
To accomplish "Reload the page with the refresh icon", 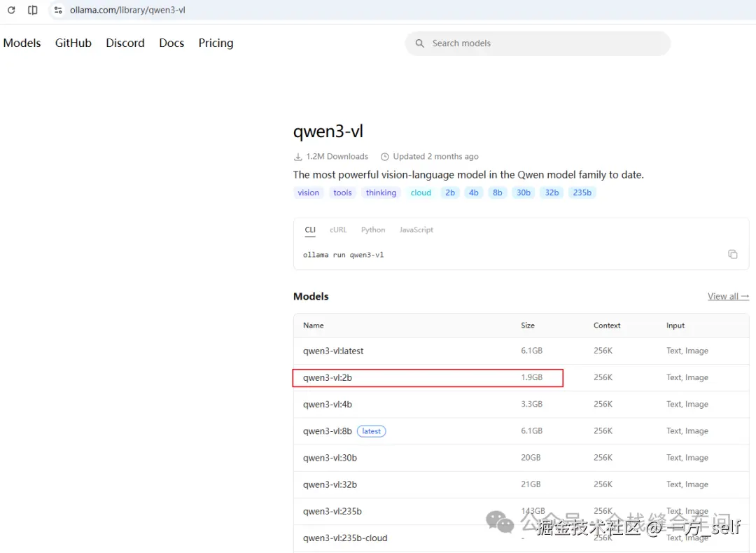I will pyautogui.click(x=11, y=10).
